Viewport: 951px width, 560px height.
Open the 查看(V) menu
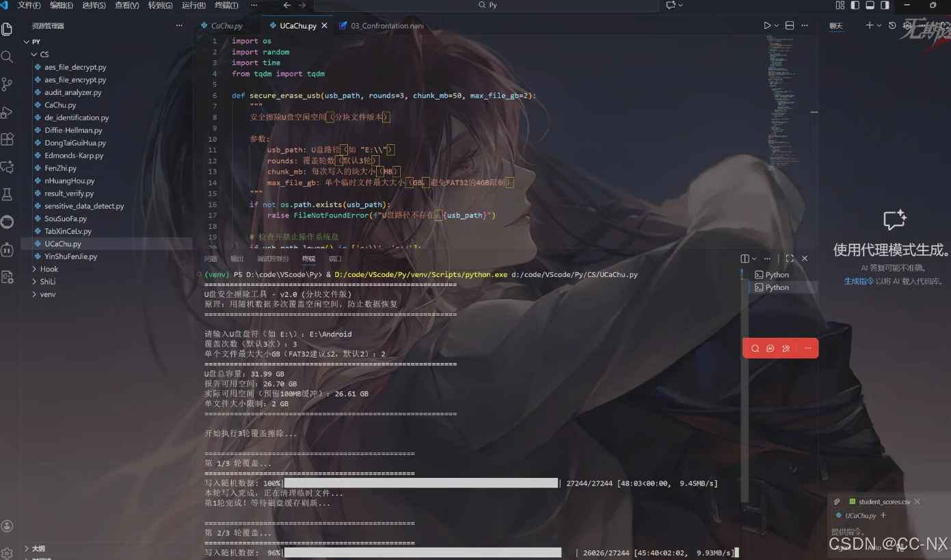(127, 5)
